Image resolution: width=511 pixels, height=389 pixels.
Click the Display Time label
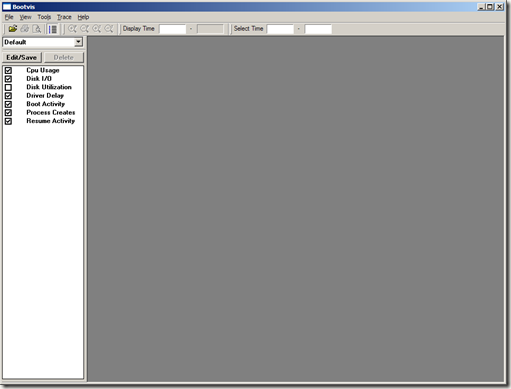point(139,29)
